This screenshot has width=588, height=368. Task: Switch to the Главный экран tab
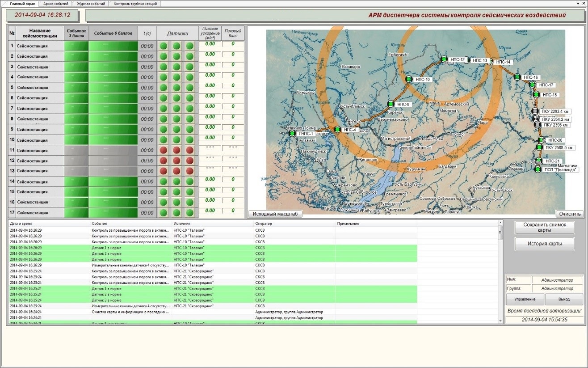click(x=22, y=4)
